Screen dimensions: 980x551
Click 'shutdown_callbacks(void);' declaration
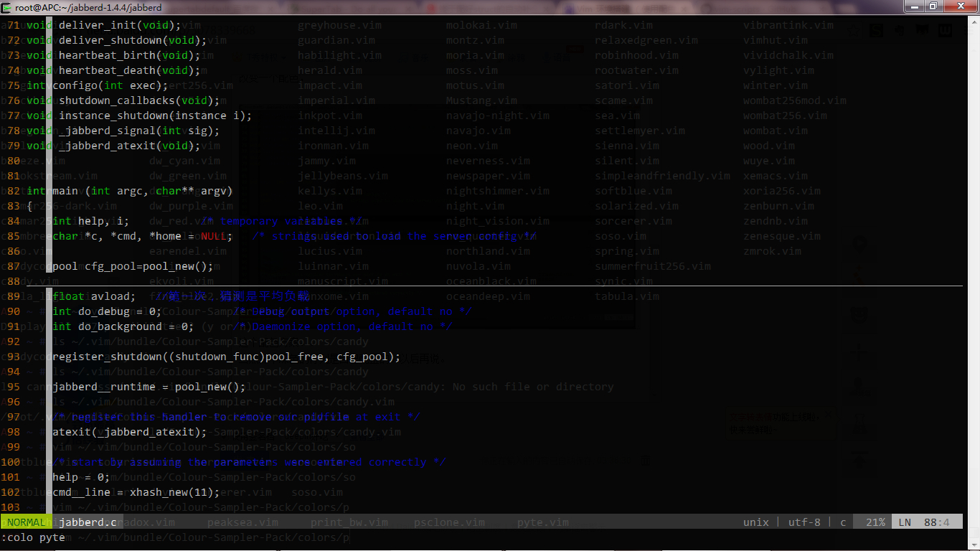tap(139, 100)
